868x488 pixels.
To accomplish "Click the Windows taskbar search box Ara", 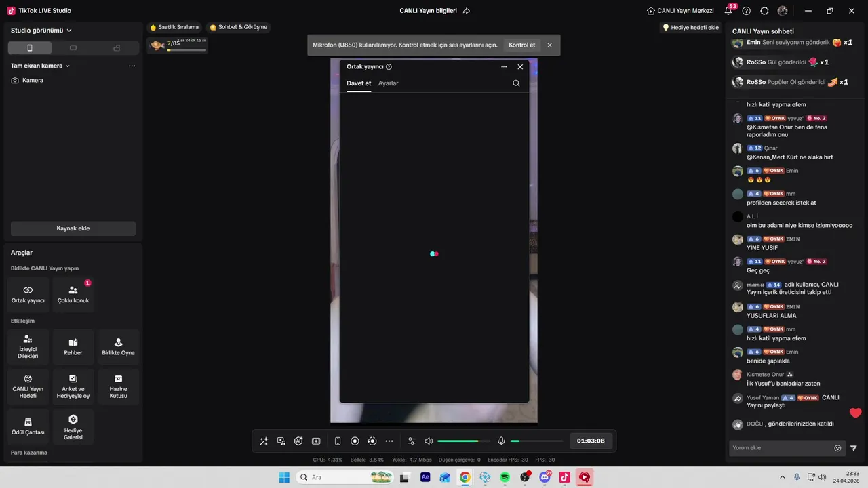I will coord(346,477).
